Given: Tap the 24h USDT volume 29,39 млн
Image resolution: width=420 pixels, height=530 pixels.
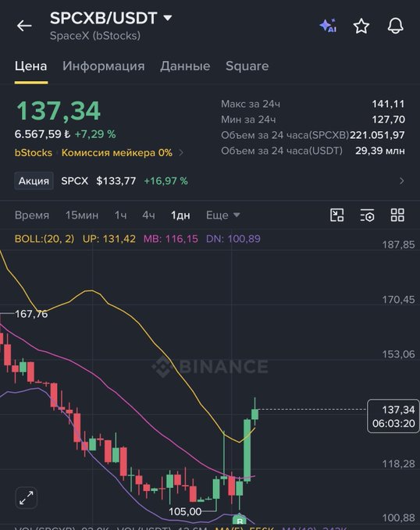Looking at the screenshot, I should (379, 151).
